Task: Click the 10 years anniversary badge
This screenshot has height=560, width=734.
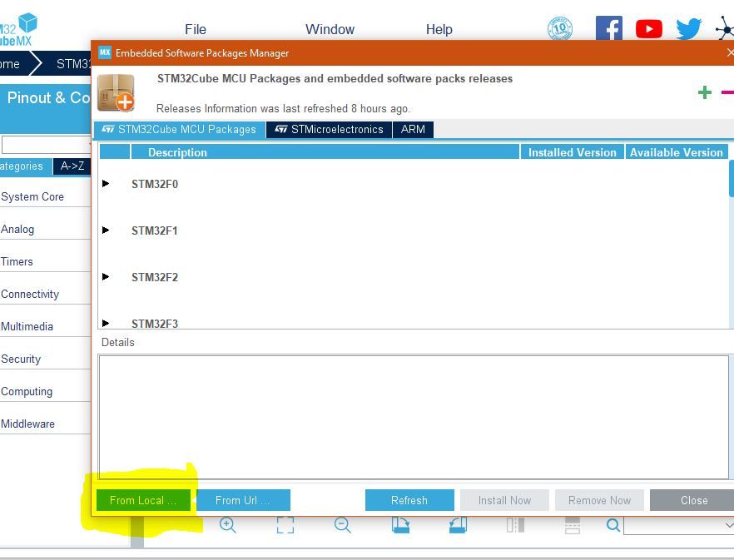Action: pos(560,28)
